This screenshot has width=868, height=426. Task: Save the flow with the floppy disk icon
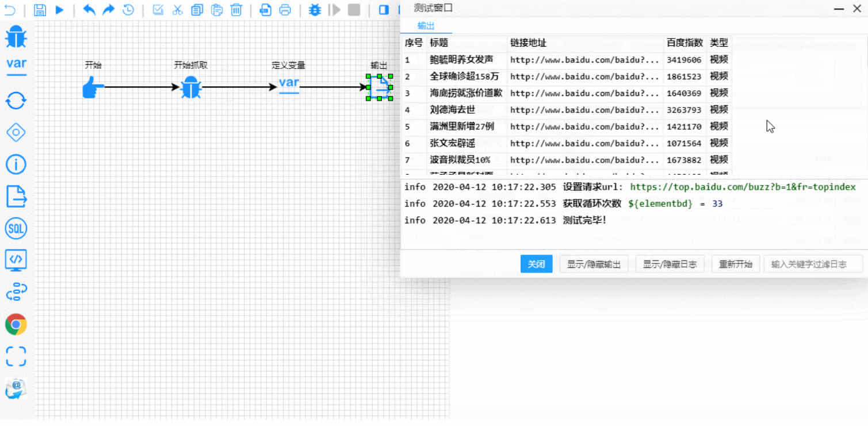click(x=40, y=10)
